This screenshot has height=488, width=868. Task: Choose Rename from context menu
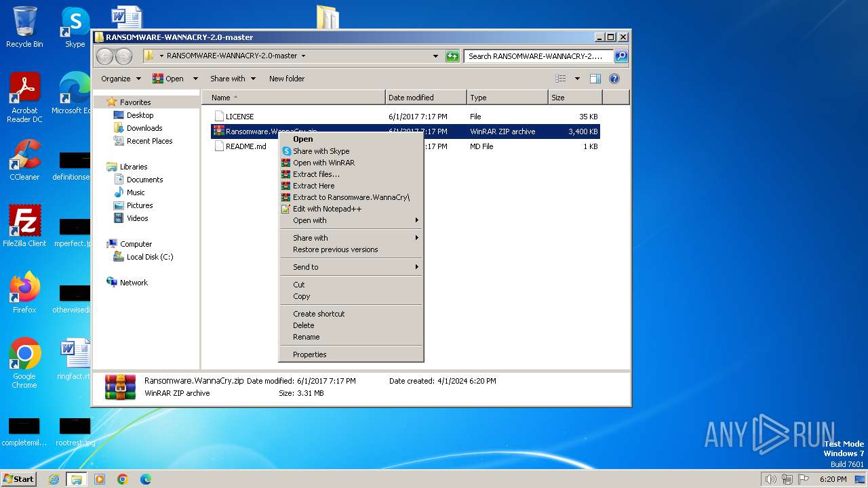click(x=351, y=337)
